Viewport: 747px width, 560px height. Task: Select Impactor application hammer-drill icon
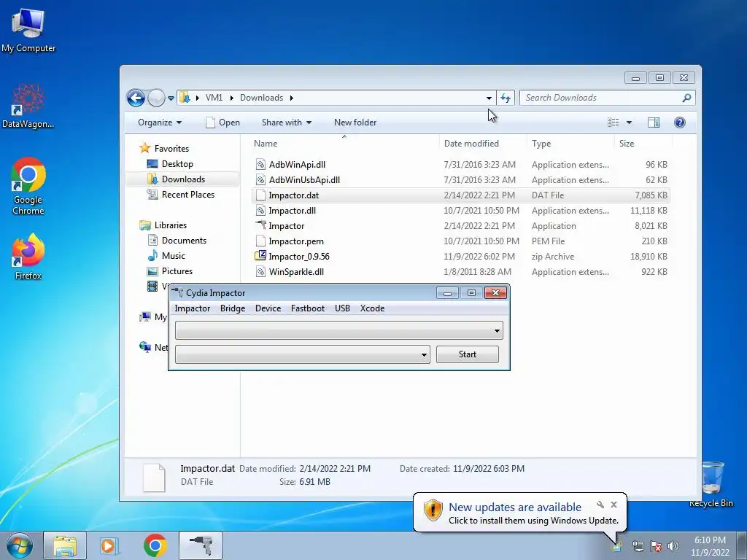pyautogui.click(x=260, y=225)
